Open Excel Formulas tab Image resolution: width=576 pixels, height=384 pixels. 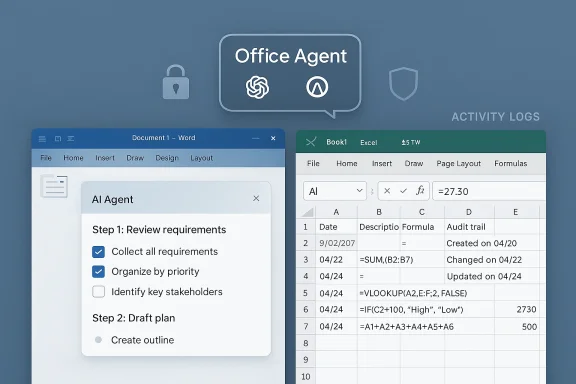pyautogui.click(x=511, y=164)
